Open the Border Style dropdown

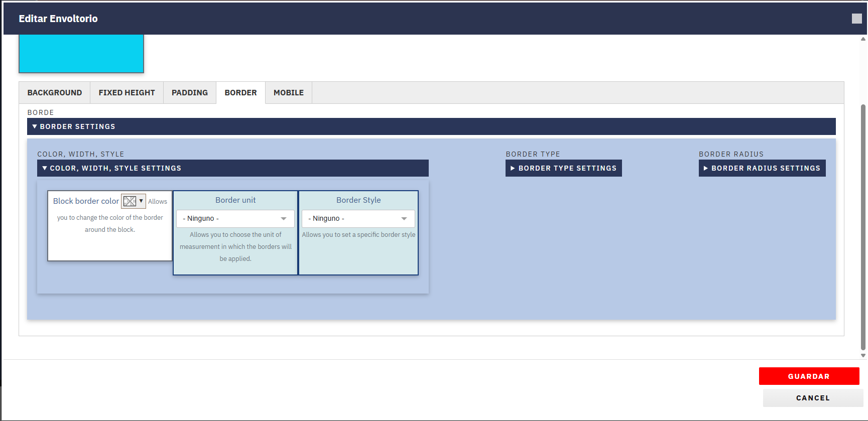(x=358, y=219)
